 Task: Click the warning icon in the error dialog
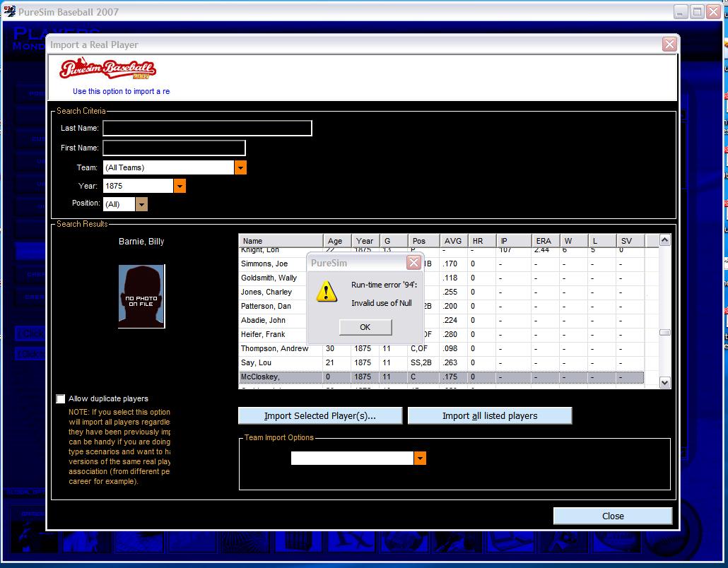click(327, 292)
